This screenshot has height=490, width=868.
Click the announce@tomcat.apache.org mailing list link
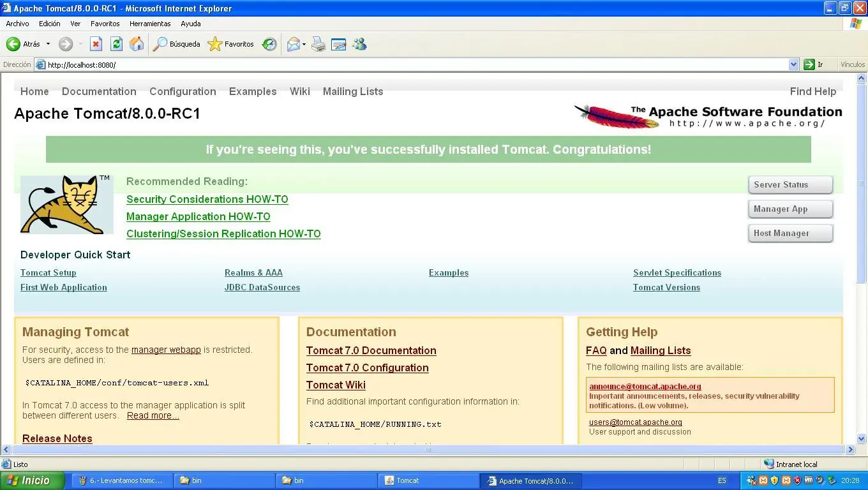pyautogui.click(x=645, y=386)
